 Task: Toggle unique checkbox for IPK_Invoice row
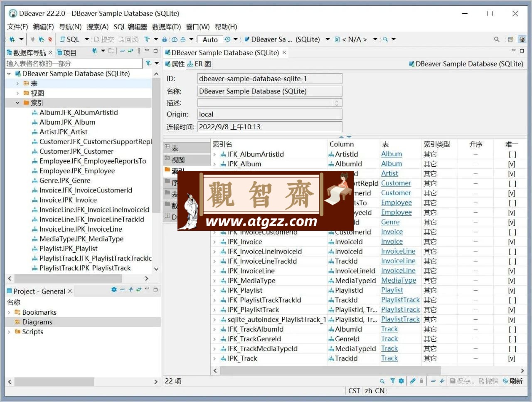[512, 242]
